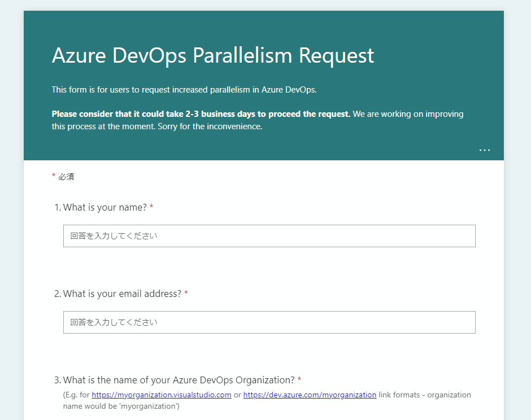Click the bold 2-3 business days notice
The image size is (531, 420).
coord(201,113)
